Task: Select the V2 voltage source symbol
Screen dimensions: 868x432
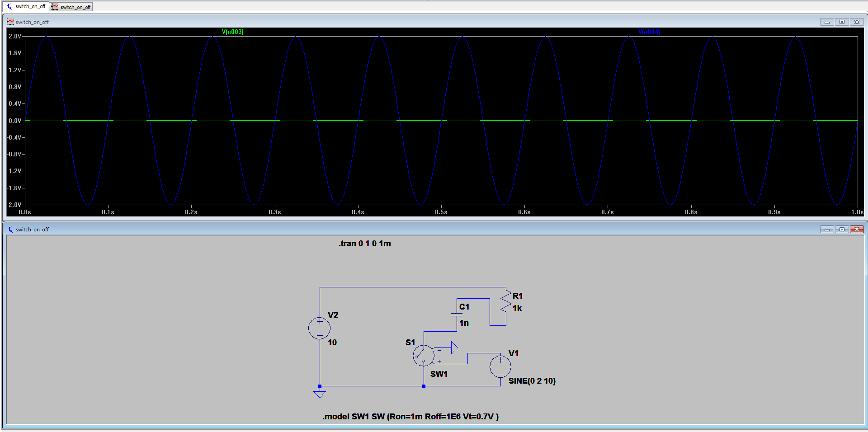Action: pyautogui.click(x=320, y=328)
